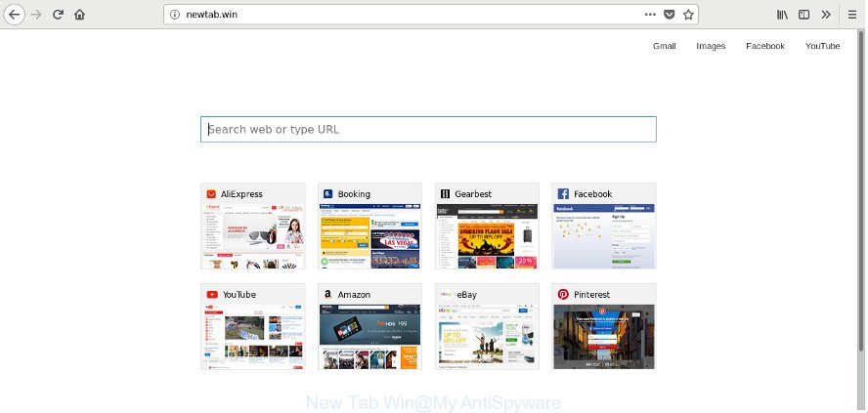The width and height of the screenshot is (868, 413).
Task: Open the Amazon site thumbnail
Action: (369, 337)
